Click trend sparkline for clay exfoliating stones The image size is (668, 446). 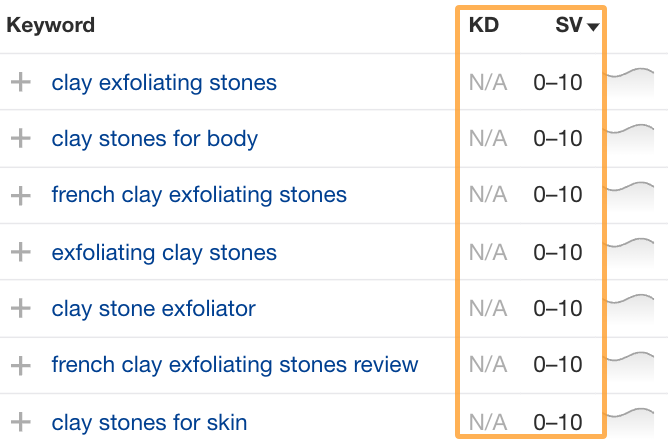coord(636,78)
